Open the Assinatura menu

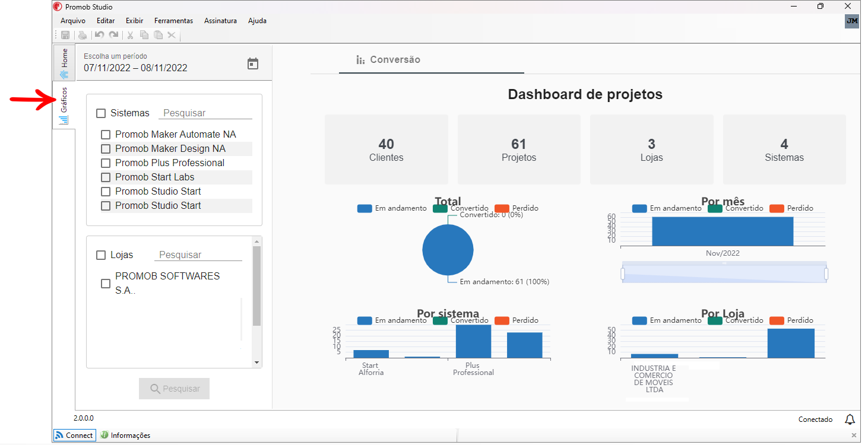(x=220, y=21)
